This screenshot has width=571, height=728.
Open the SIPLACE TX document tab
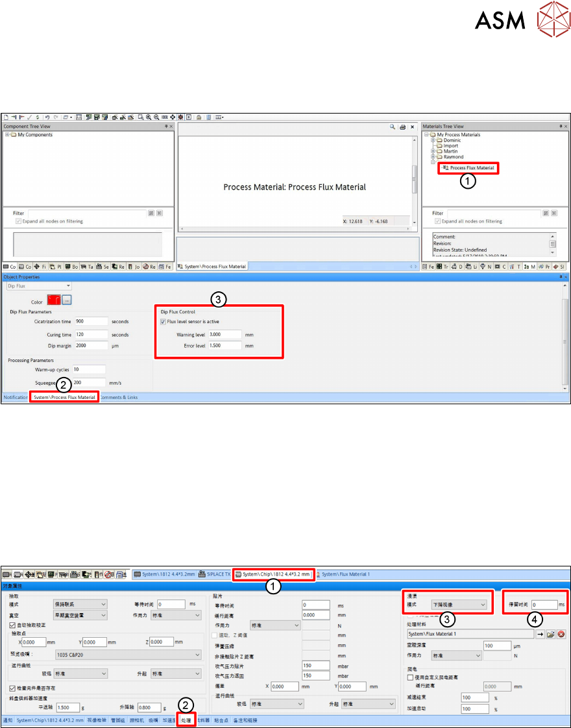point(215,574)
